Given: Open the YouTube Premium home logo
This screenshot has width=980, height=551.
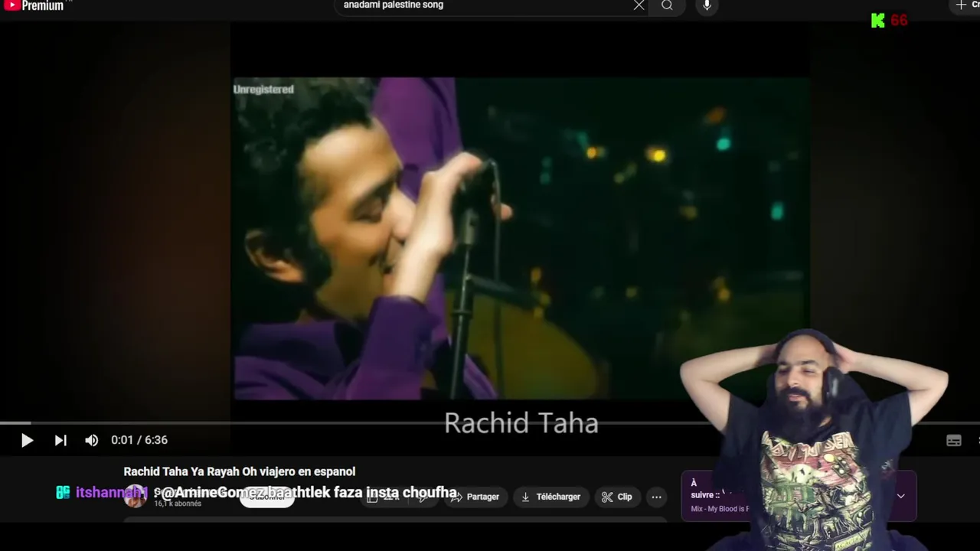Looking at the screenshot, I should pos(35,5).
